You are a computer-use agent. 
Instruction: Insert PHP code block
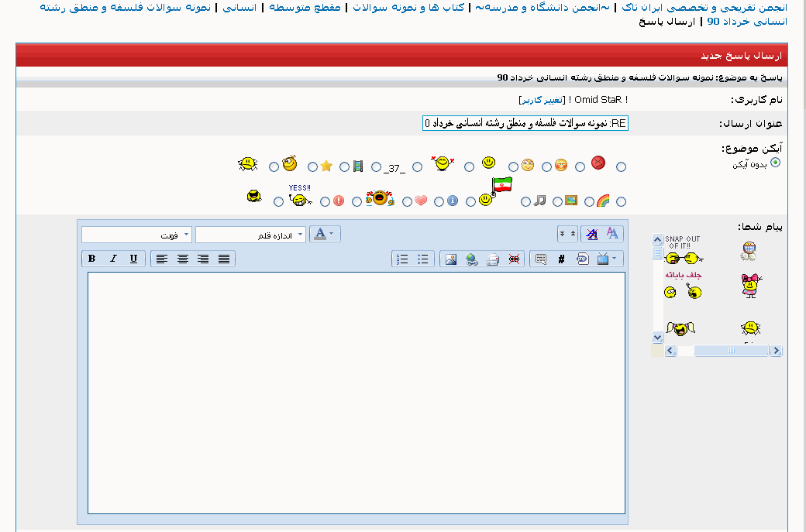[582, 259]
